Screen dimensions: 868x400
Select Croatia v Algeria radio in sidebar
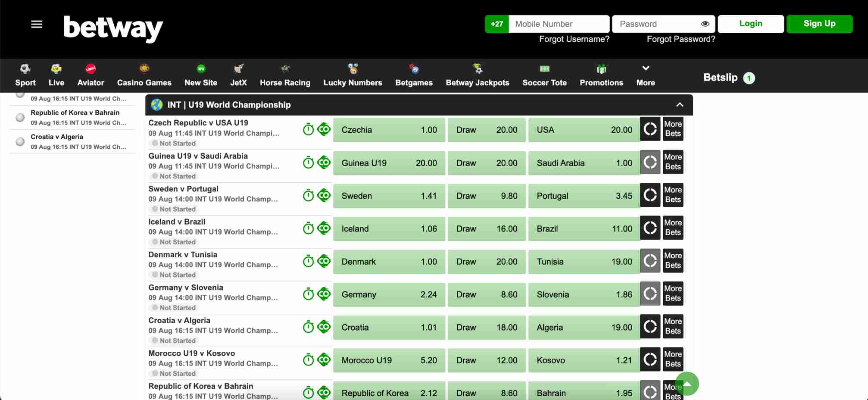point(20,141)
